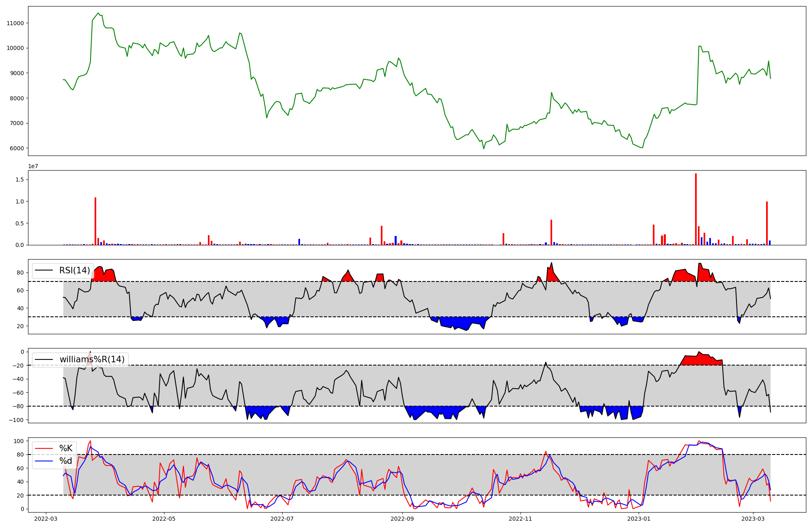Click the %d legend text
Viewport: 812px width, 528px height.
pyautogui.click(x=66, y=461)
